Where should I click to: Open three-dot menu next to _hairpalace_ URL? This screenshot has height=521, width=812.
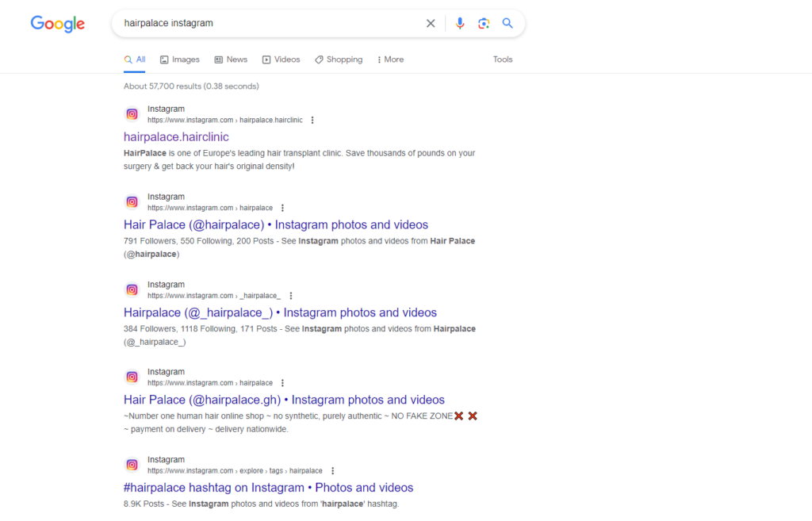coord(291,296)
